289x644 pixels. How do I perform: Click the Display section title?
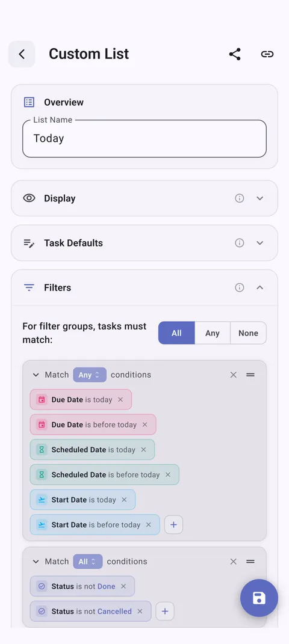60,198
